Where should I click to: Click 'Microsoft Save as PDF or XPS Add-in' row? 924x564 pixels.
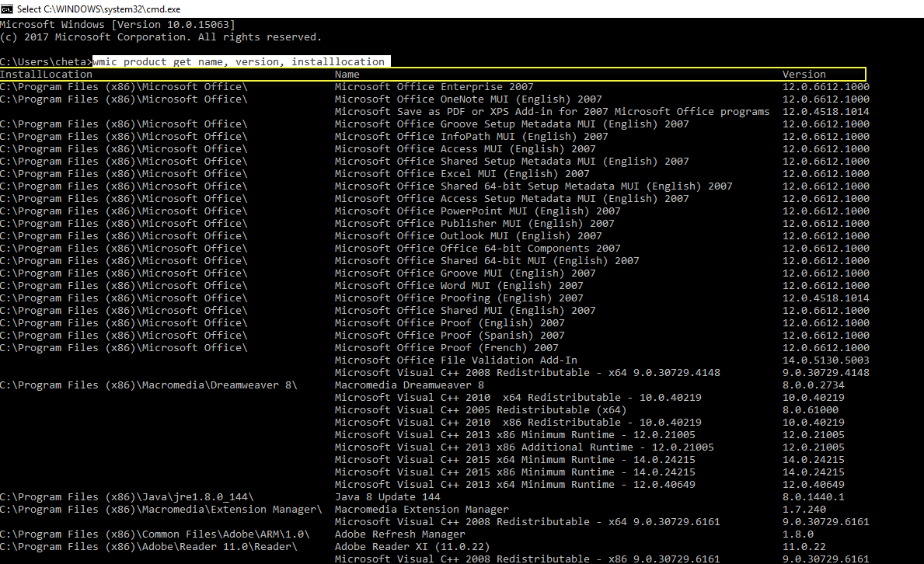tap(553, 111)
